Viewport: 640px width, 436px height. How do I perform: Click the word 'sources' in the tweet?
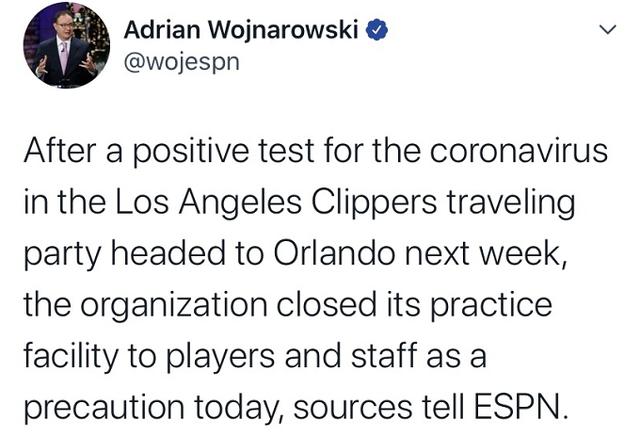pyautogui.click(x=353, y=408)
